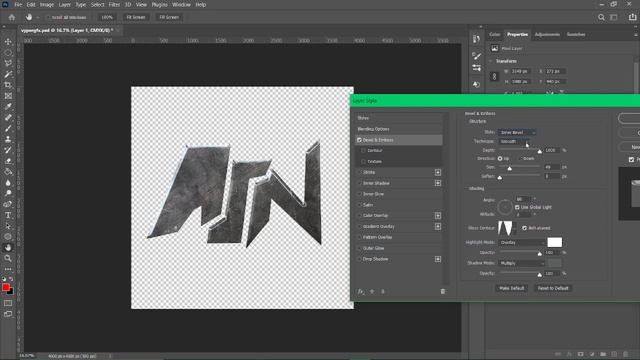Viewport: 640px width, 360px height.
Task: Enable the Texture checkbox
Action: tap(363, 162)
